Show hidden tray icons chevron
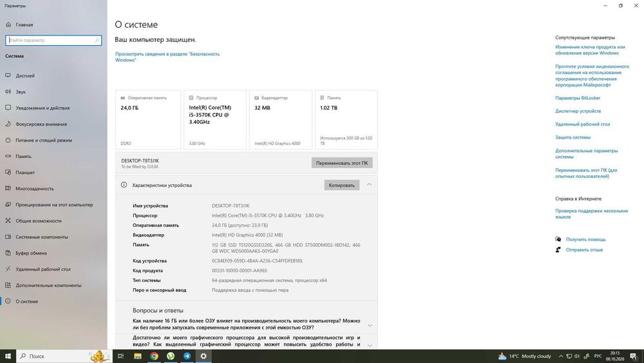 click(x=561, y=356)
